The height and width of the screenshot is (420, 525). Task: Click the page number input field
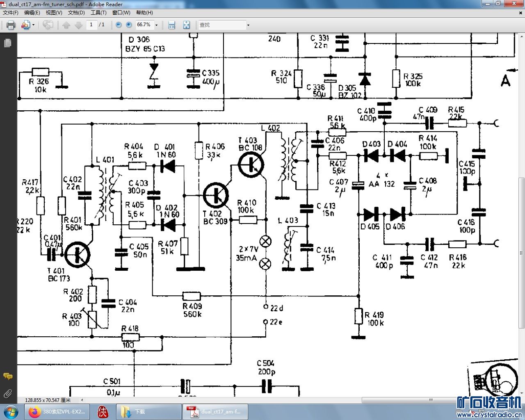click(x=91, y=25)
